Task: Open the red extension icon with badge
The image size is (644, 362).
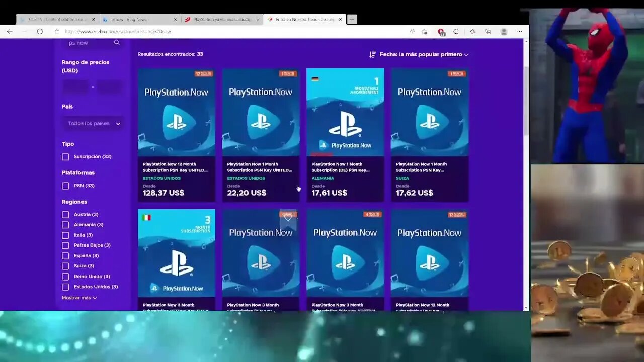Action: [x=441, y=32]
